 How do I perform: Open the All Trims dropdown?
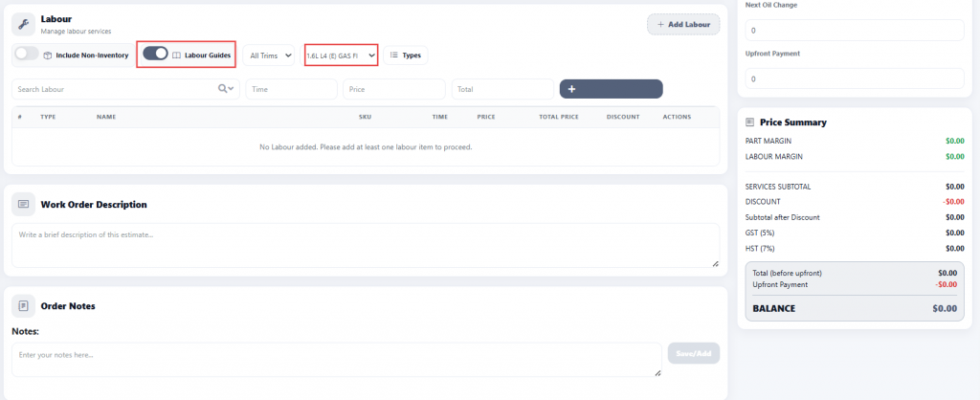pos(269,55)
